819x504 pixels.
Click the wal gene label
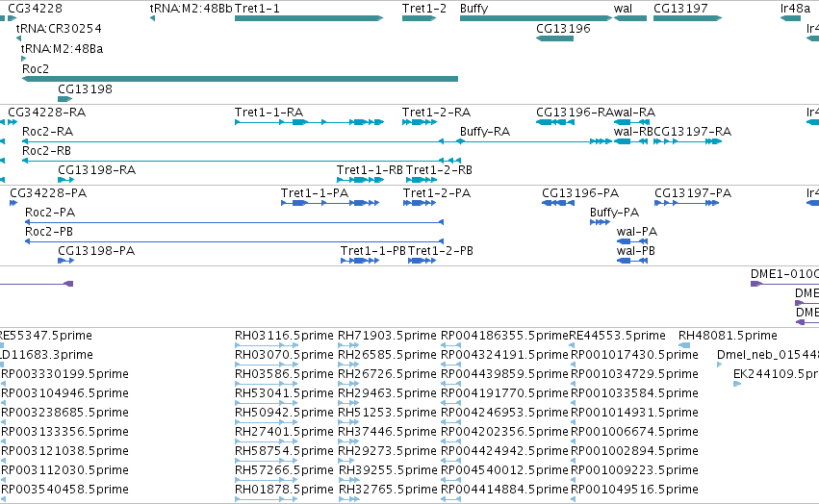click(x=623, y=9)
